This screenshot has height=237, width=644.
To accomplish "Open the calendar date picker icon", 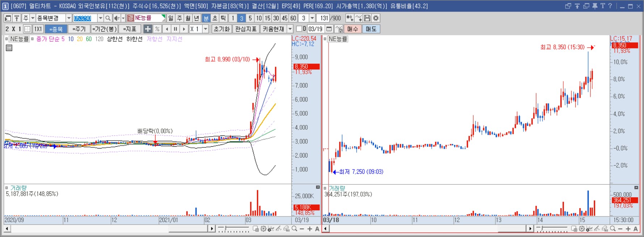I will tap(329, 29).
